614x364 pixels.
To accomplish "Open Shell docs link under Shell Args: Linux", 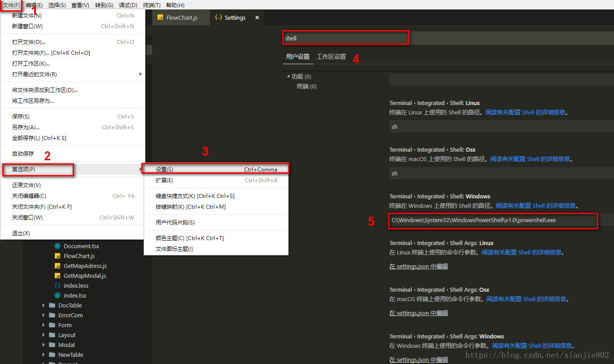I will click(x=522, y=252).
